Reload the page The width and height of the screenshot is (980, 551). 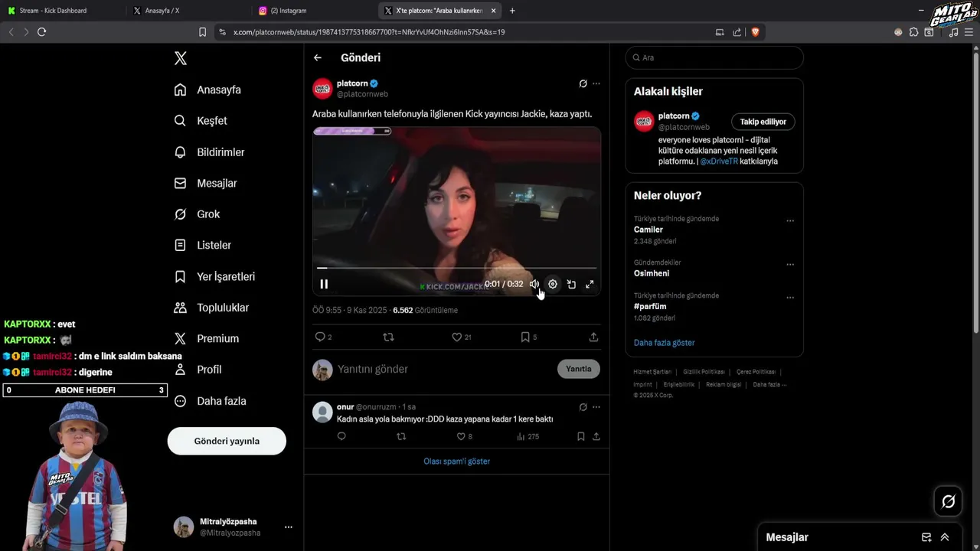pyautogui.click(x=41, y=32)
